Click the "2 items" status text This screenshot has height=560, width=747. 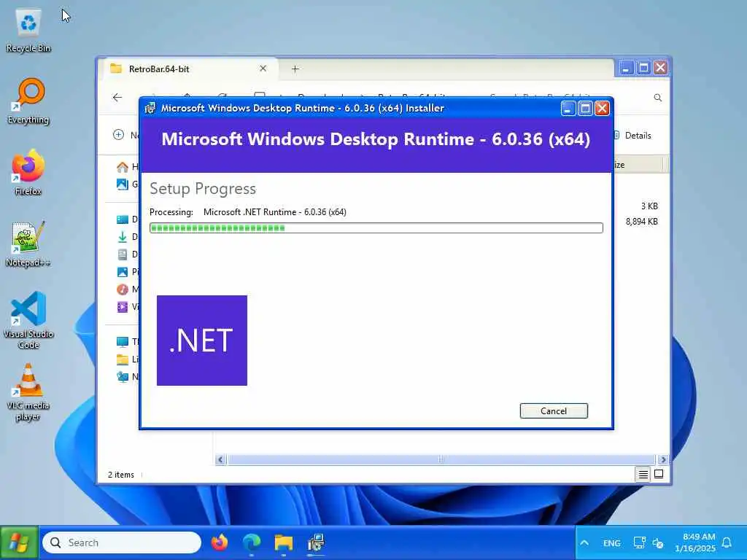click(121, 475)
